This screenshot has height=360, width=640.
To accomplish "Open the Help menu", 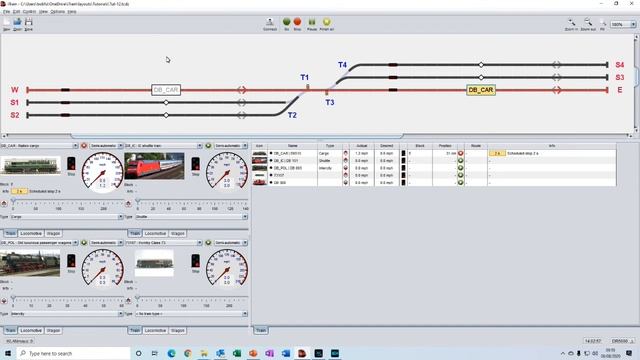I will (x=72, y=11).
